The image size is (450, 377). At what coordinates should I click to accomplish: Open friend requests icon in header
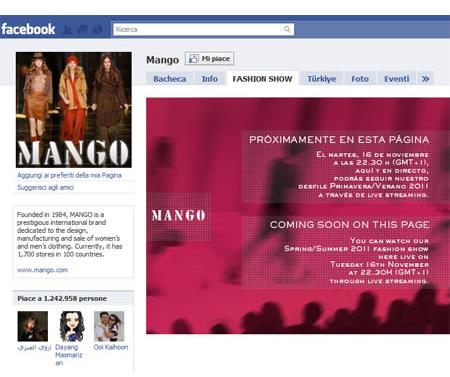(x=67, y=30)
